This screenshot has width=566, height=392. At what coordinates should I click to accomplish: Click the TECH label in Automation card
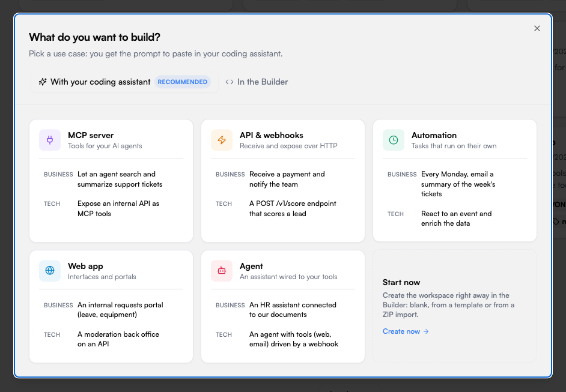click(x=395, y=214)
